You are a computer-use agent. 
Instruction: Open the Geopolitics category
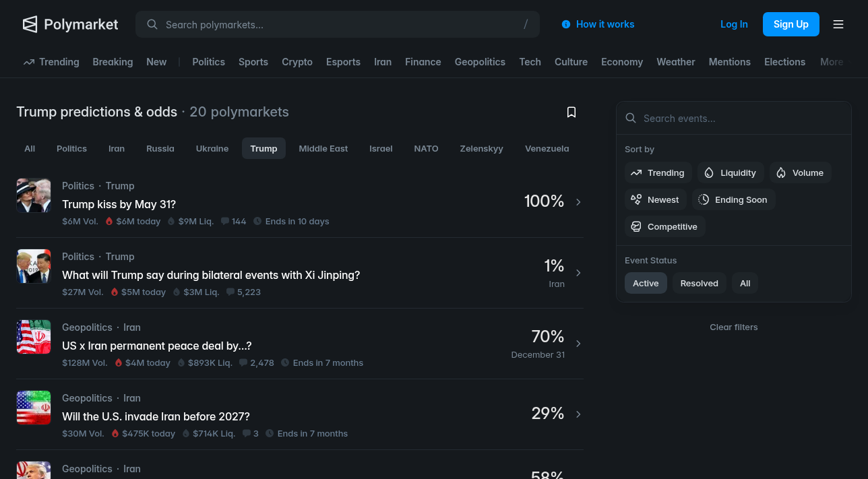click(x=480, y=62)
